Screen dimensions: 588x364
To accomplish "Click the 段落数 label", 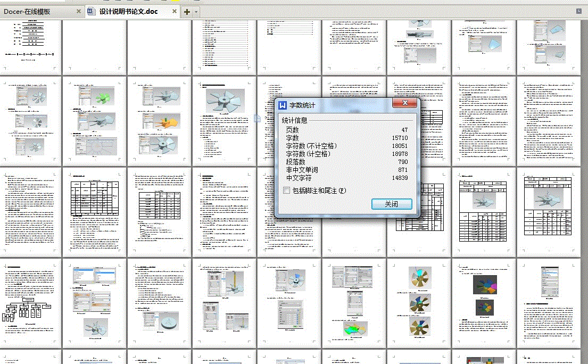I will 295,162.
